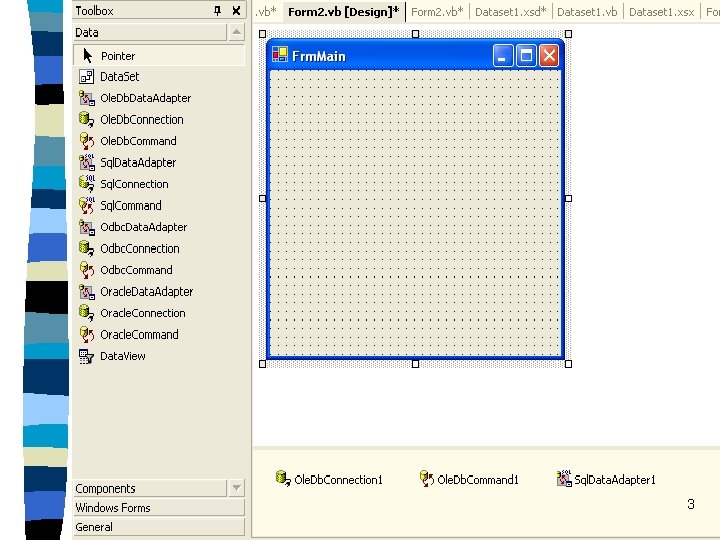This screenshot has height=540, width=720.
Task: Switch to the Form2.vb code tab
Action: pyautogui.click(x=437, y=12)
